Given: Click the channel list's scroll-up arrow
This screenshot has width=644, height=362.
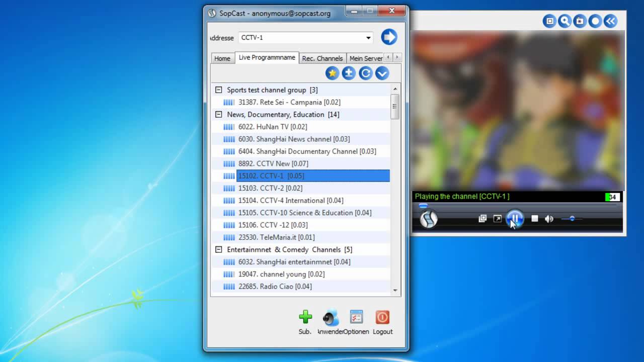Looking at the screenshot, I should [x=395, y=89].
